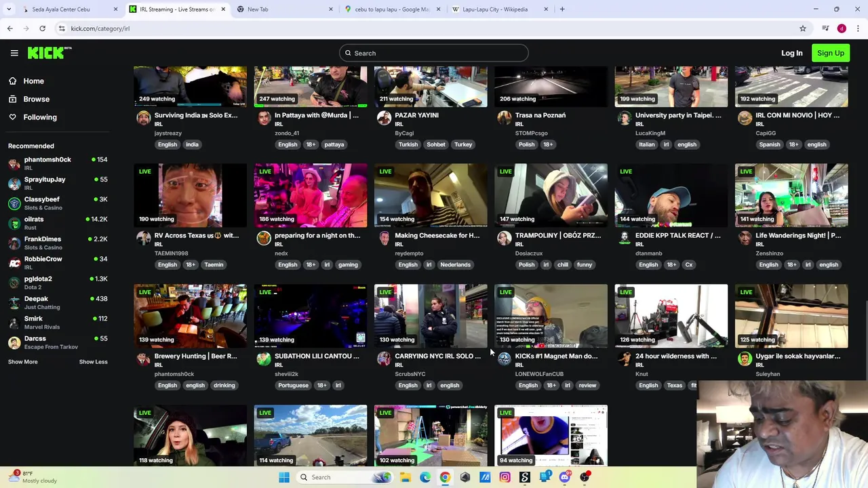Open LONEWOLFonCUB streamer avatar
The image size is (868, 488).
504,359
